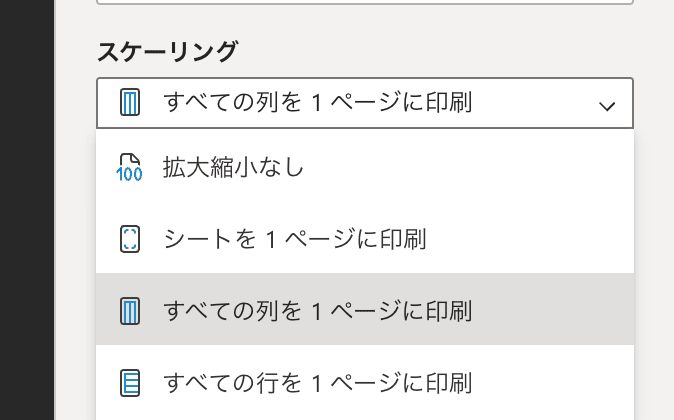This screenshot has width=674, height=420.
Task: Click the columns icon inside the スケーリング combo box
Action: tap(129, 102)
